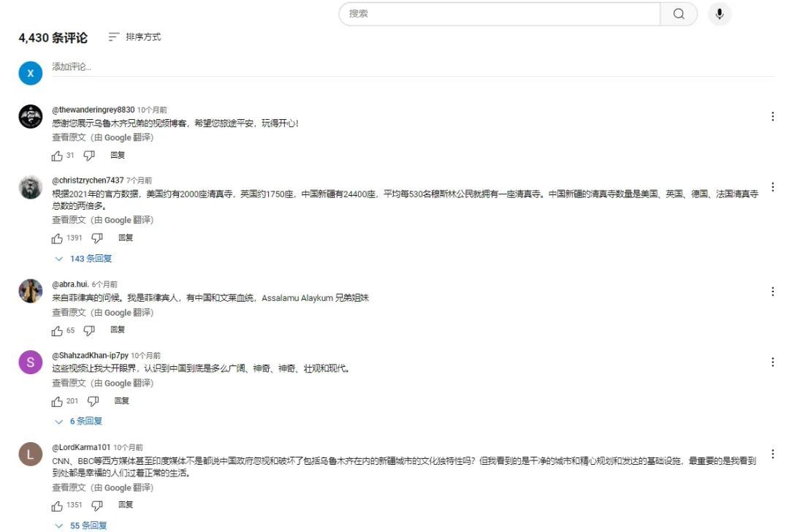Like the comment by @thewanderingrey8830

pos(58,156)
